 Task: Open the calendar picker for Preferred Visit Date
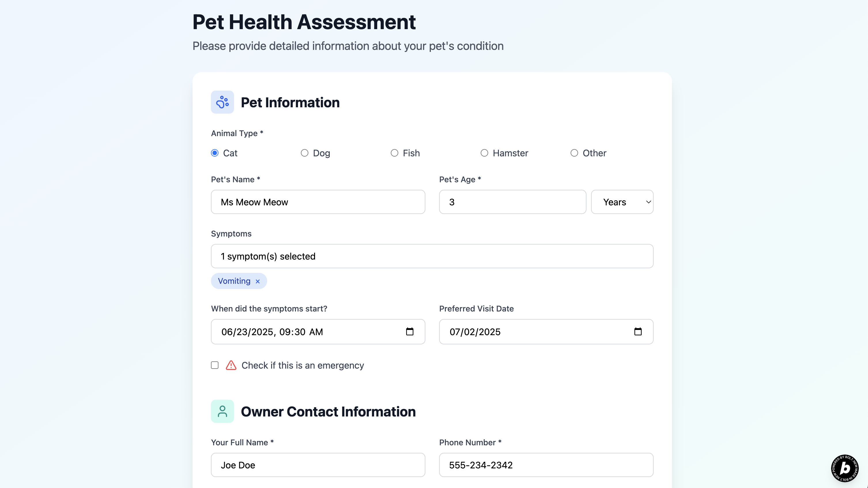[638, 331]
